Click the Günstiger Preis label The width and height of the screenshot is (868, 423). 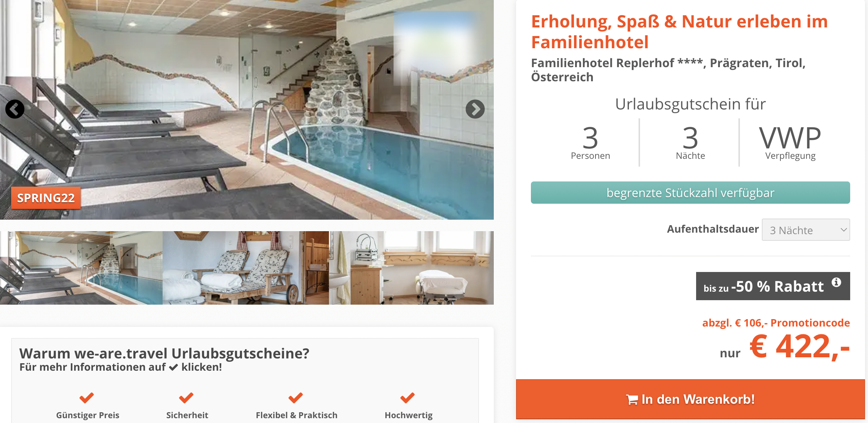coord(88,415)
